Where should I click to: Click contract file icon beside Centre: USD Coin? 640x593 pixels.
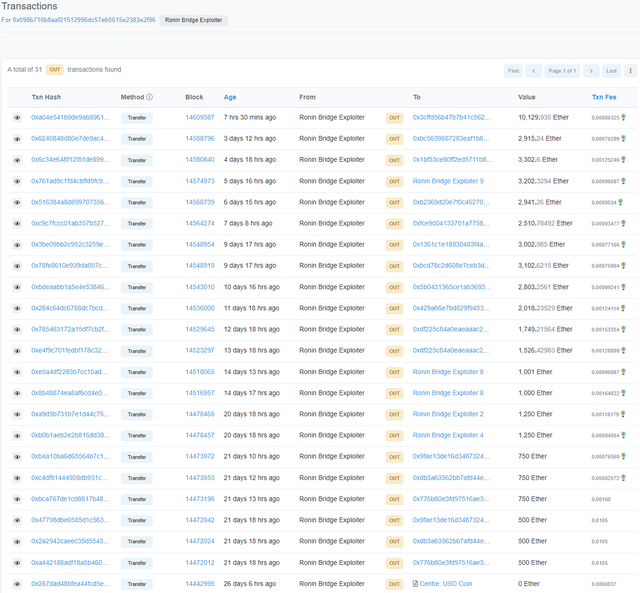[x=415, y=584]
